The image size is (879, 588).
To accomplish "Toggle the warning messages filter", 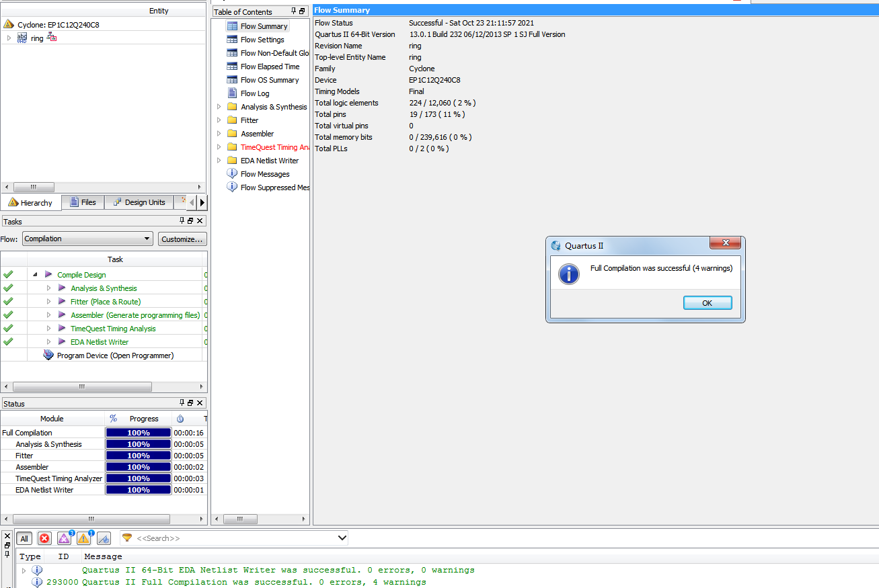I will tap(84, 538).
